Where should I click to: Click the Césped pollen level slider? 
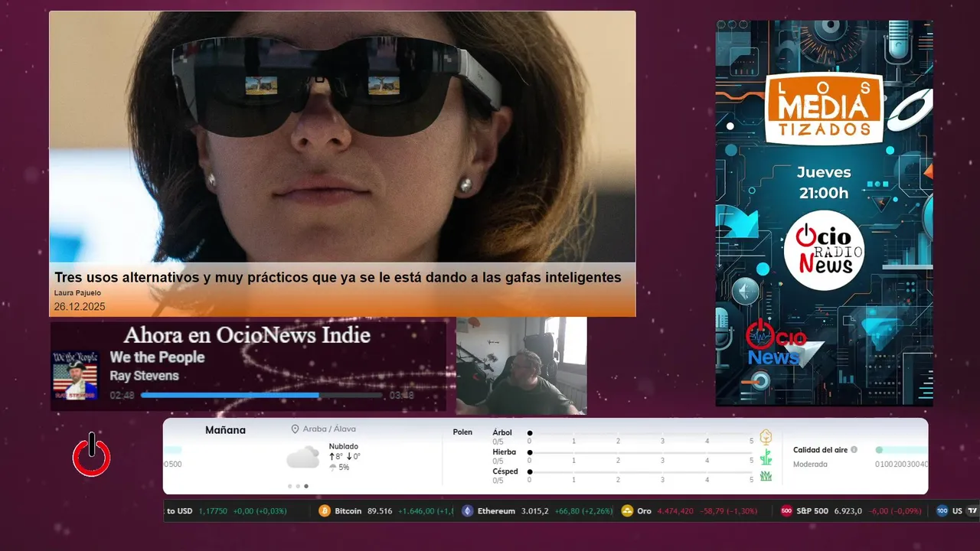point(641,471)
